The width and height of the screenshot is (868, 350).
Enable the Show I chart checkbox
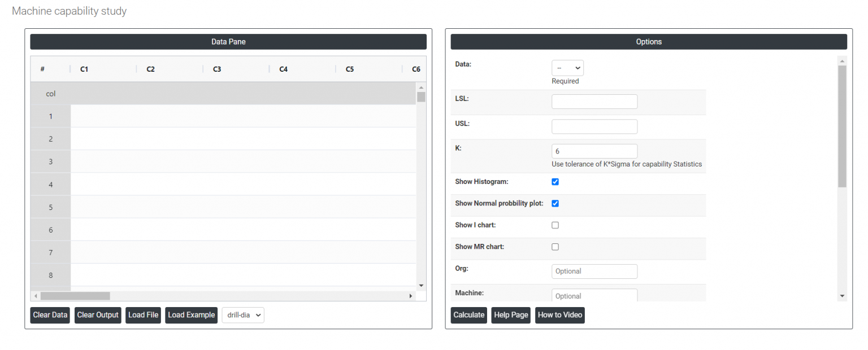[x=555, y=225]
